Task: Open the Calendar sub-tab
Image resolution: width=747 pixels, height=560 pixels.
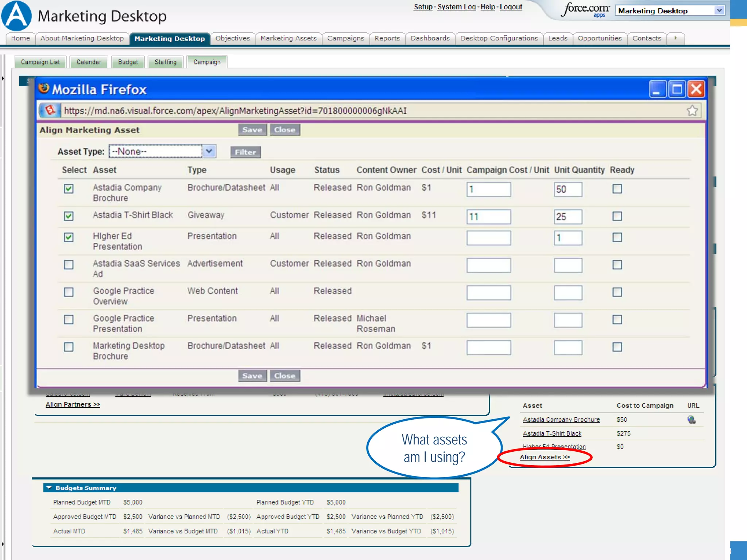Action: 89,62
